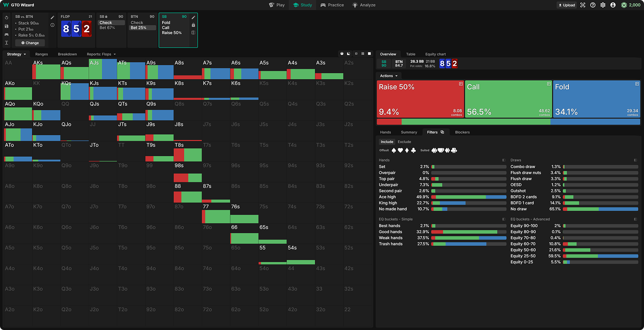
Task: Click the save icon in left sidebar
Action: [6, 26]
